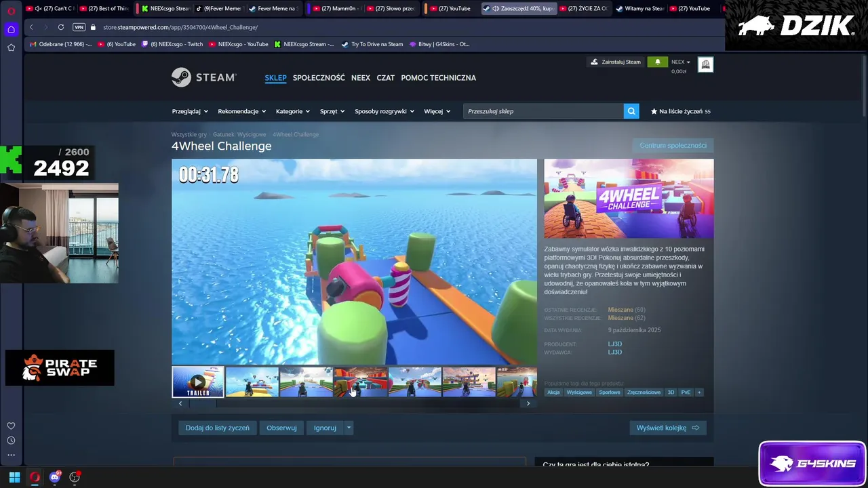
Task: Open the Opera sidebar heart icon
Action: [x=11, y=426]
